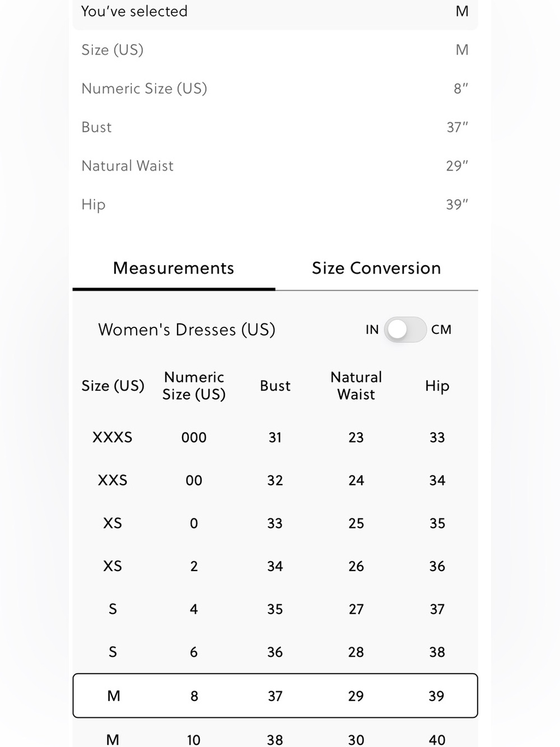Select the S numeric size 6 row
This screenshot has width=560, height=747.
point(275,652)
